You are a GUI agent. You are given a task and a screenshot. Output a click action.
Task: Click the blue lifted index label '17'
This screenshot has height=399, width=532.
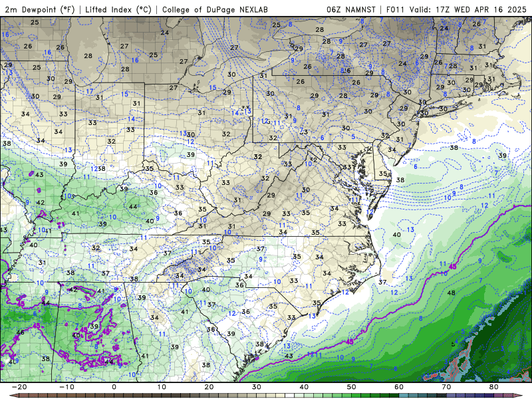point(90,91)
